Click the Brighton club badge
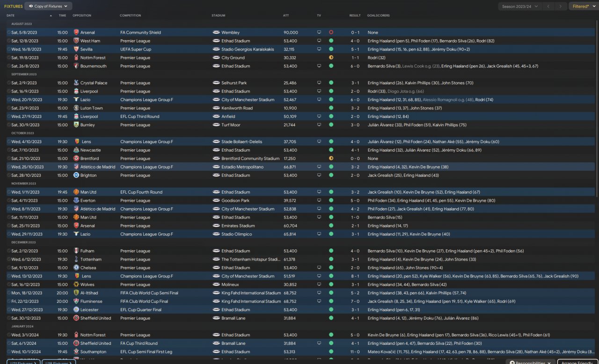599x364 pixels. 76,175
